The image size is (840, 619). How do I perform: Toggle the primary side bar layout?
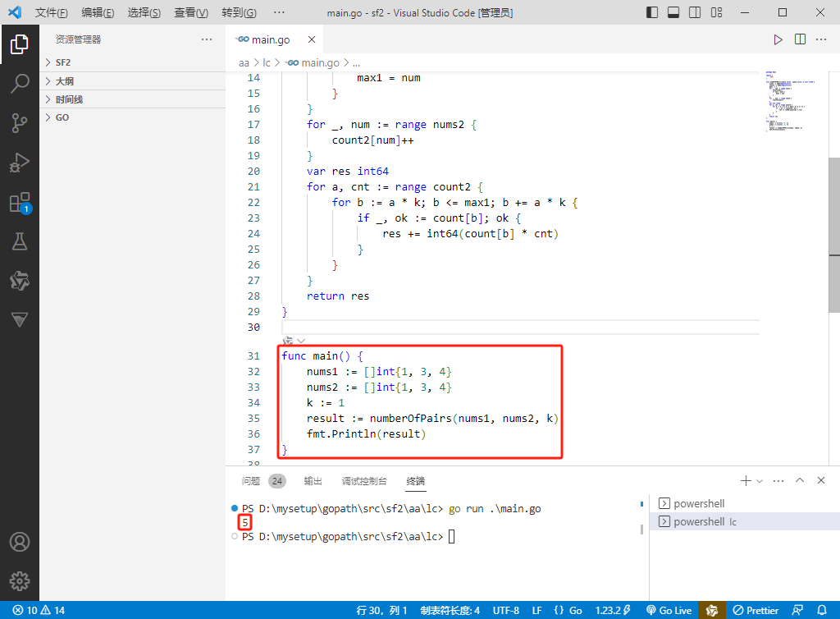652,12
